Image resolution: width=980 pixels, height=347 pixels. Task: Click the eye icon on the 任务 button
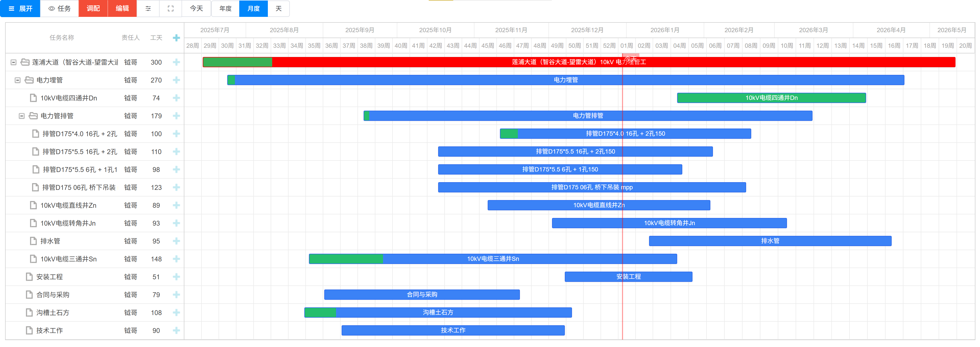(x=51, y=8)
